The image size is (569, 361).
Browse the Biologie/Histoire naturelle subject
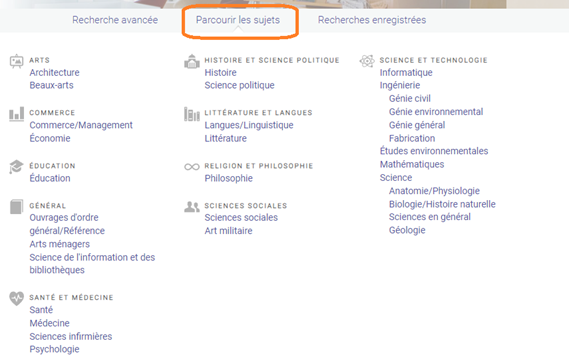442,204
